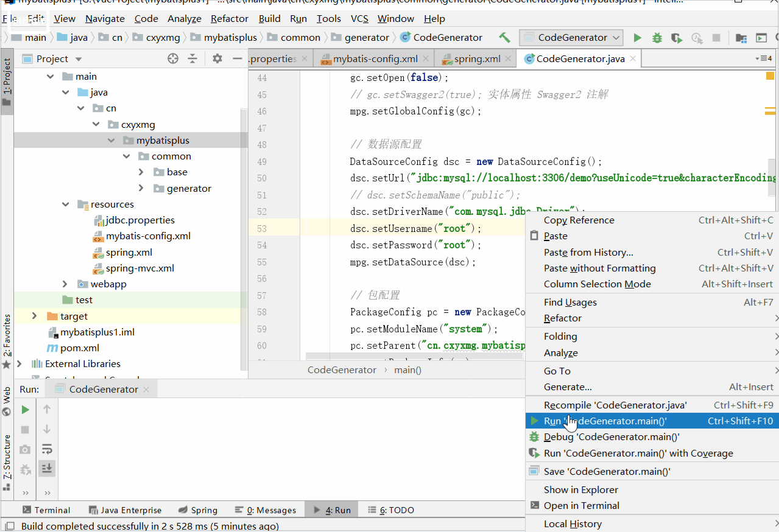Viewport: 779px width, 532px height.
Task: Open the 0: Messages tool window
Action: click(x=266, y=510)
